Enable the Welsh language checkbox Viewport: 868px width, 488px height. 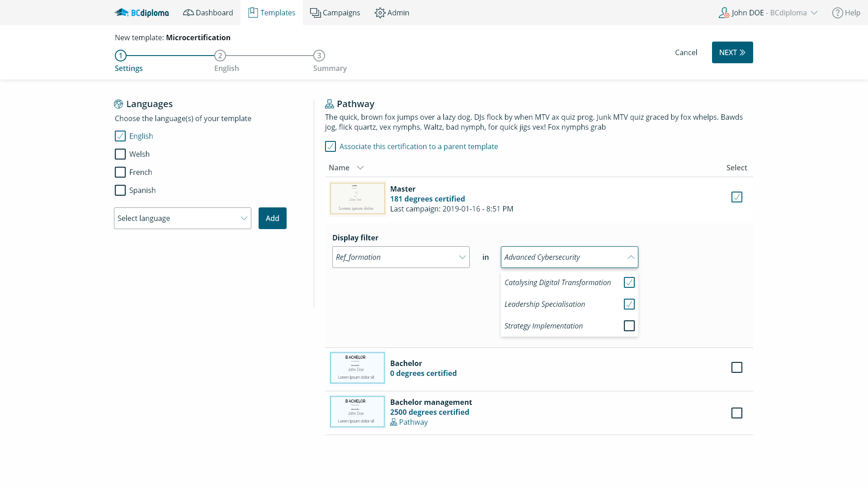tap(120, 154)
